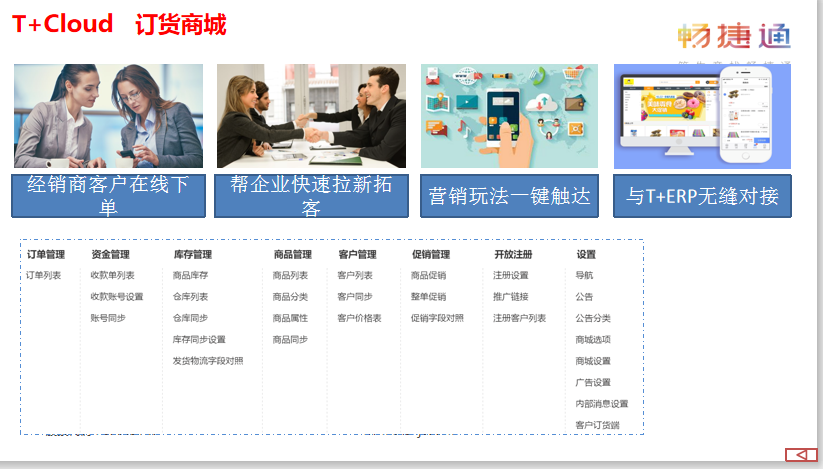This screenshot has height=469, width=823.
Task: Click the 营销玩法一键触达 button
Action: (509, 196)
